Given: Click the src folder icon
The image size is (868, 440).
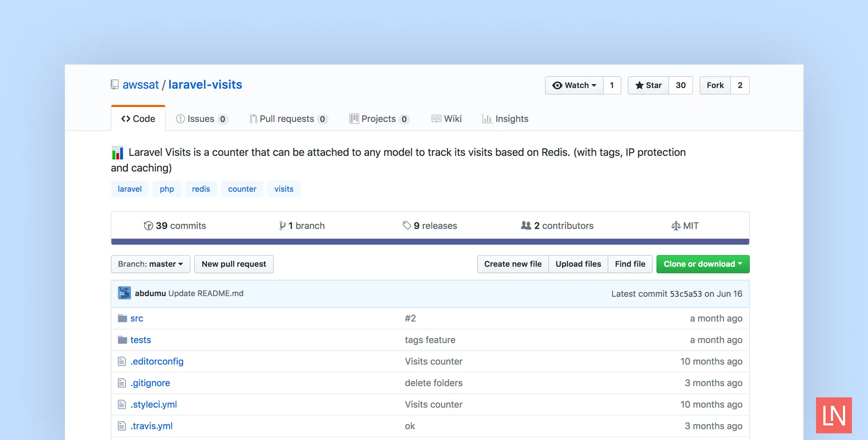Looking at the screenshot, I should 122,318.
